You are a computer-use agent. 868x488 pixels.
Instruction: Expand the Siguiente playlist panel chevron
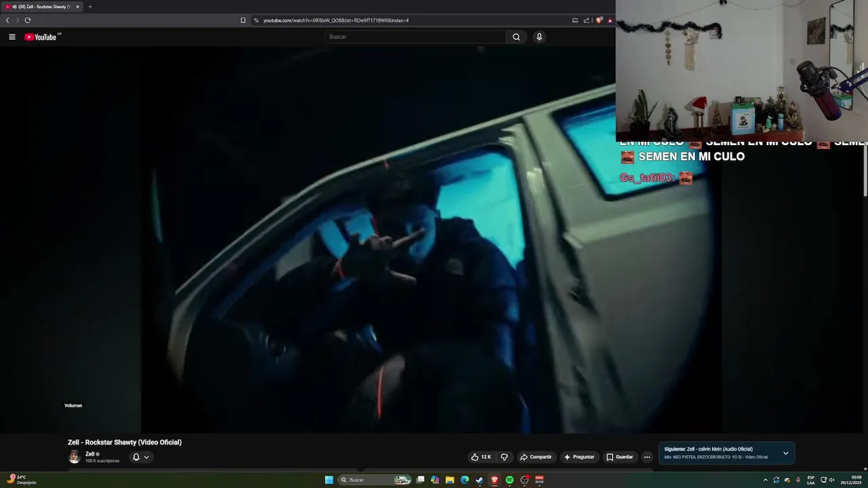pyautogui.click(x=786, y=453)
